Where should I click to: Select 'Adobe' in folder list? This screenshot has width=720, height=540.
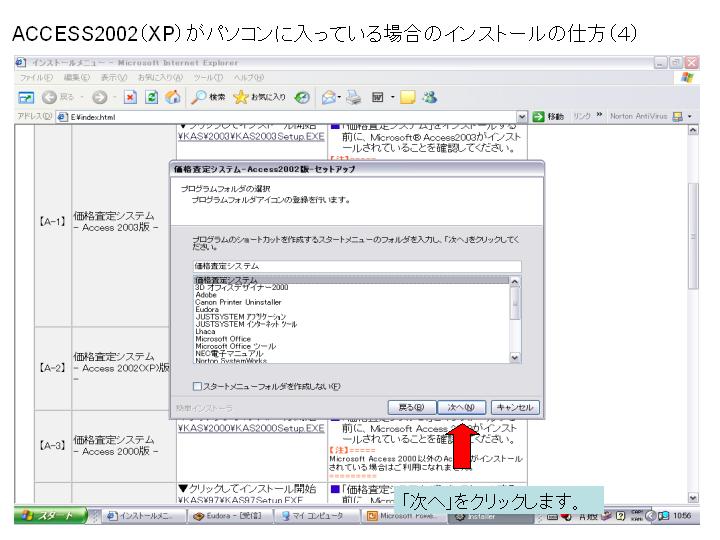(351, 295)
